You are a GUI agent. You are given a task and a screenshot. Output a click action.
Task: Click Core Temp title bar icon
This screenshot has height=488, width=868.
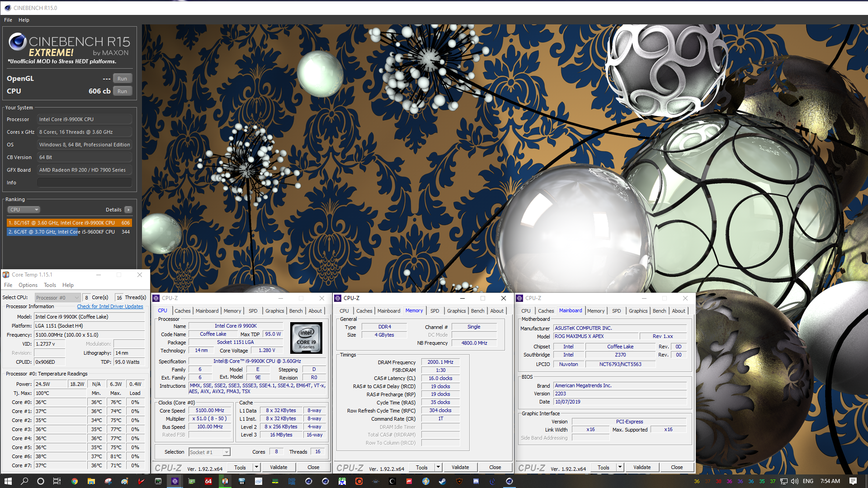[6, 275]
